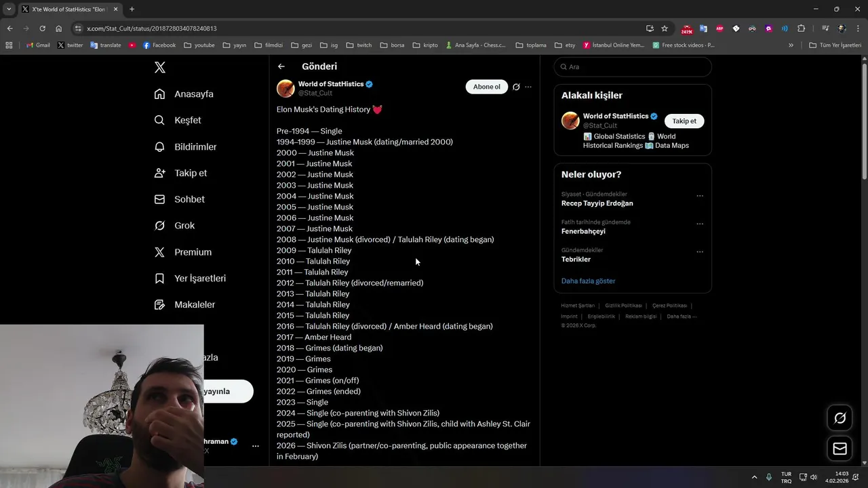Open Premium page

(x=183, y=252)
